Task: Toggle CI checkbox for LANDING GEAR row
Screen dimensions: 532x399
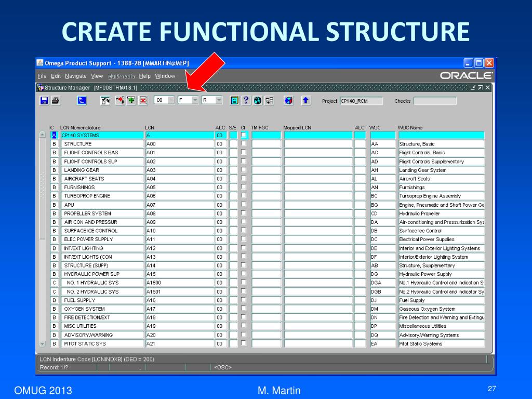Action: pyautogui.click(x=244, y=169)
